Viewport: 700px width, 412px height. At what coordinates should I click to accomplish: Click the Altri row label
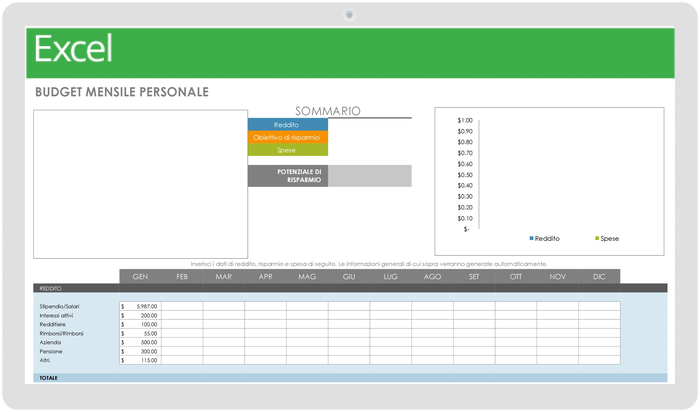click(45, 360)
